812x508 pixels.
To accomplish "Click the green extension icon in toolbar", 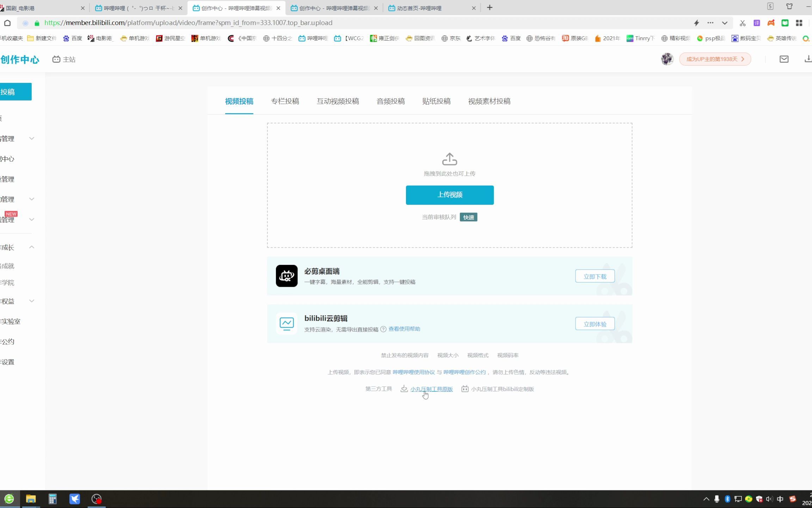I will pos(785,23).
